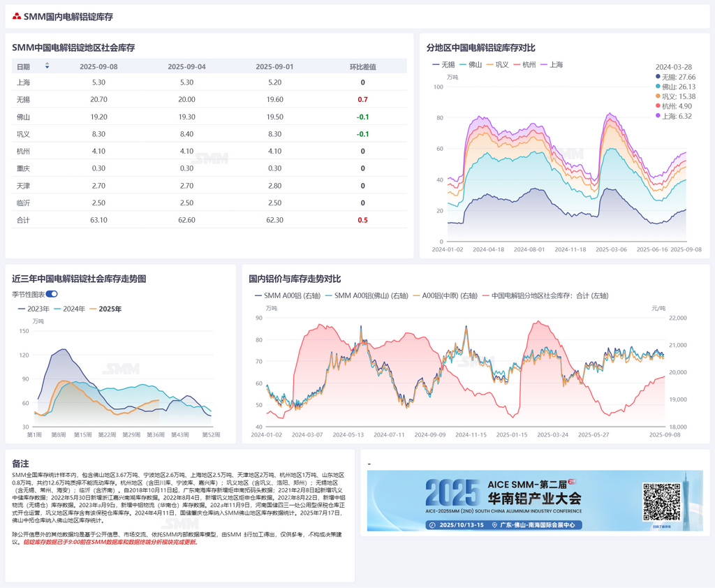Click 近三年中国电解铝锭社会库存走势图 title
Screen dimensions: 715x588
click(79, 279)
